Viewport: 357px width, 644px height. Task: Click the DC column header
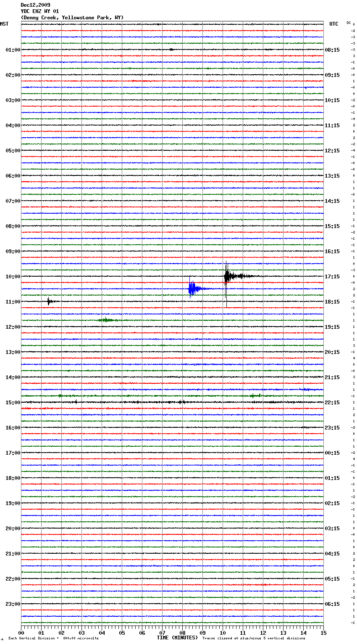click(349, 23)
